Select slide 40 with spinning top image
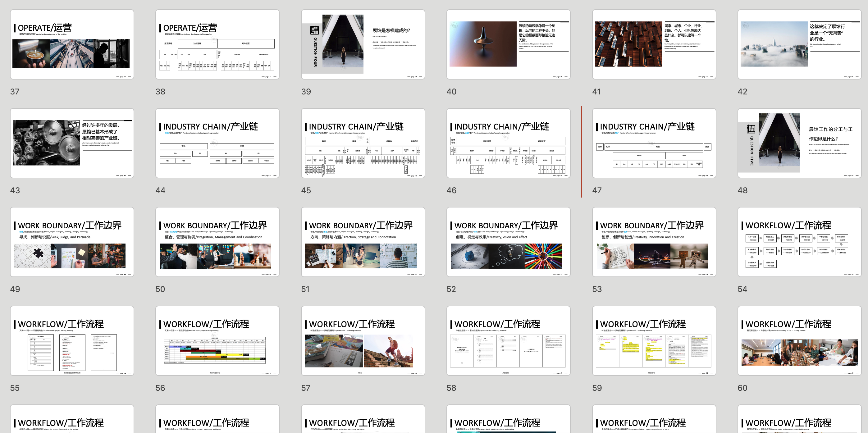The height and width of the screenshot is (433, 868). [508, 44]
